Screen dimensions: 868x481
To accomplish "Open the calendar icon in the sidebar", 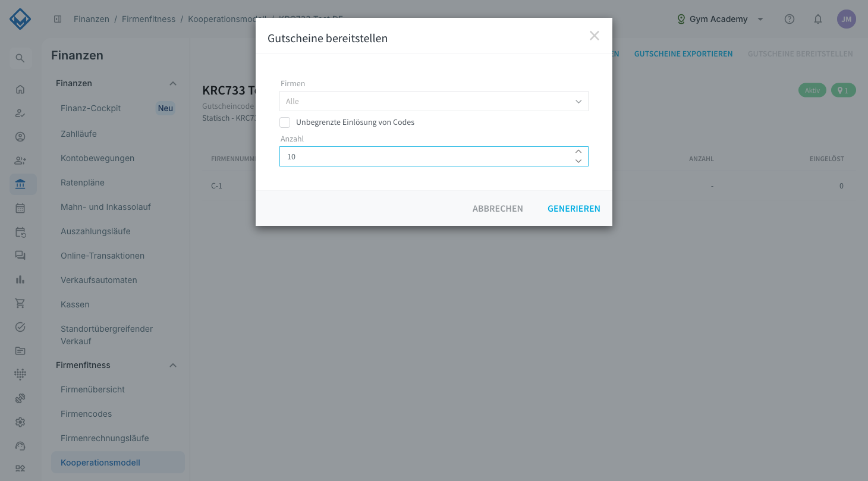I will point(20,208).
